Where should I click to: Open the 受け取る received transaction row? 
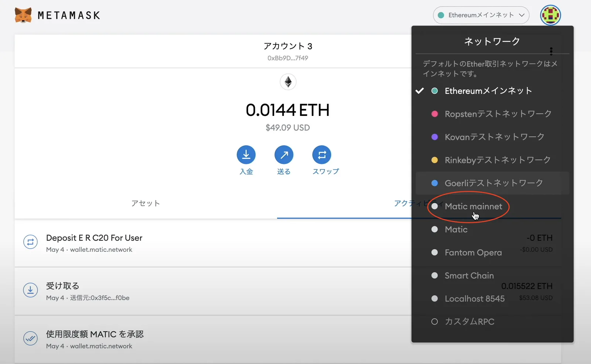pyautogui.click(x=288, y=291)
